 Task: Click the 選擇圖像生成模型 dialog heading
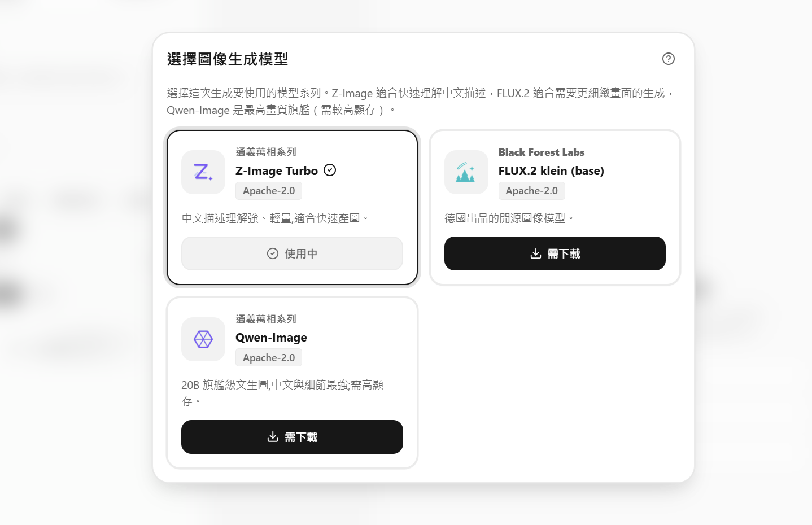[x=228, y=59]
